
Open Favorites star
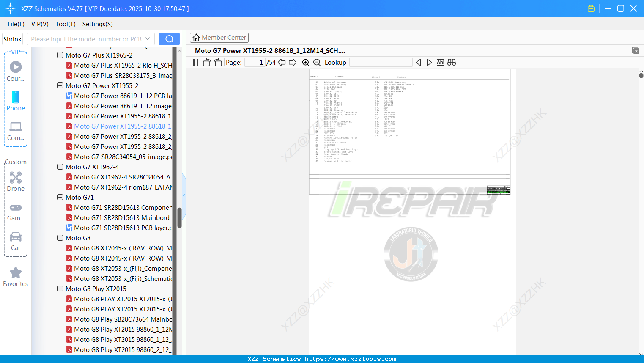point(16,272)
